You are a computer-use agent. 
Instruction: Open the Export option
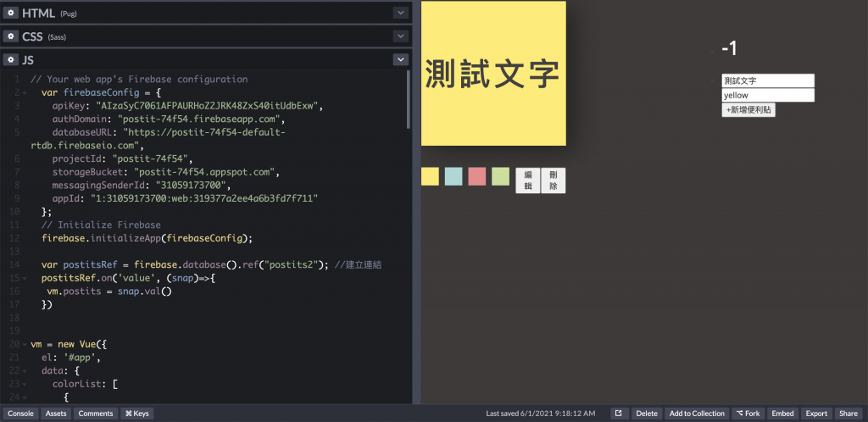(x=816, y=414)
